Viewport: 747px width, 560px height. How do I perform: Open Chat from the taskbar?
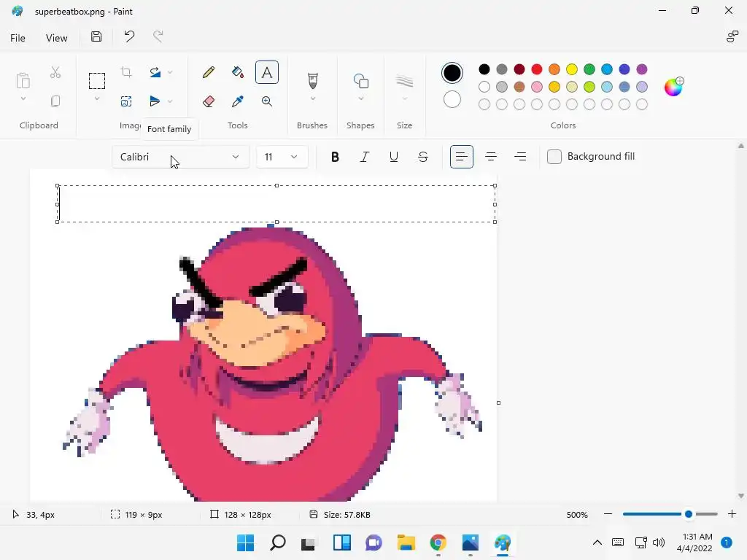click(x=373, y=542)
